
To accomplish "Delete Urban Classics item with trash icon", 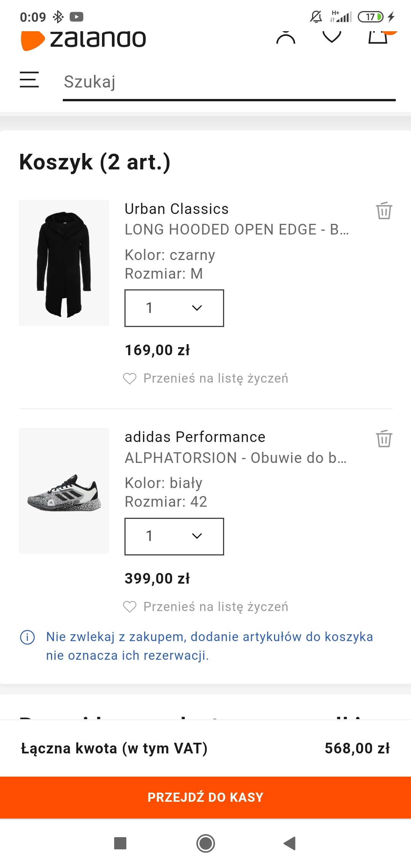I will pos(384,211).
